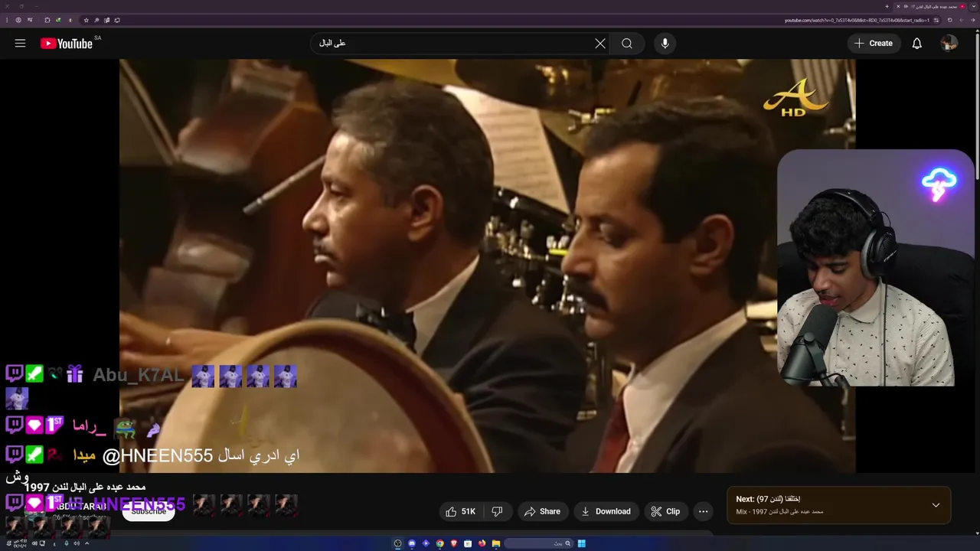The width and height of the screenshot is (980, 551).
Task: Open more actions three-dot menu
Action: point(703,511)
